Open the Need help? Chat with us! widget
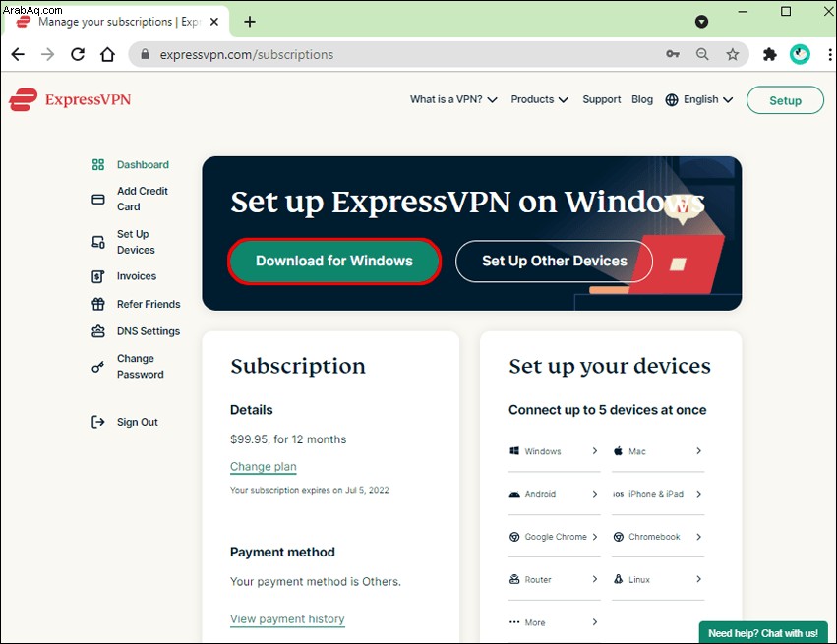This screenshot has width=837, height=644. pos(763,633)
